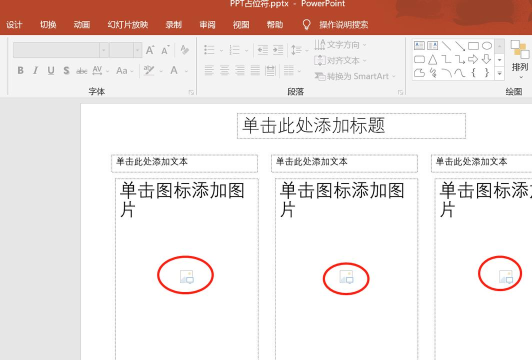Open the font name dropdown arrow
The image size is (532, 360).
pos(104,50)
